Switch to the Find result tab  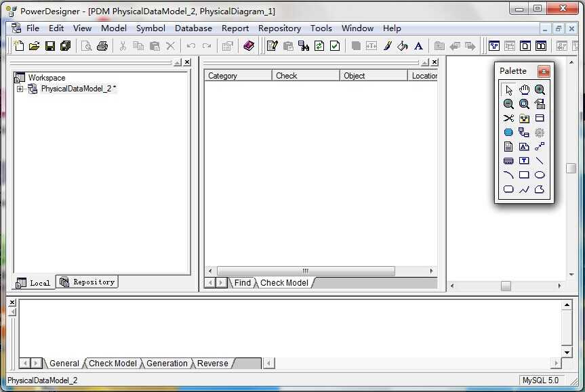[x=242, y=283]
